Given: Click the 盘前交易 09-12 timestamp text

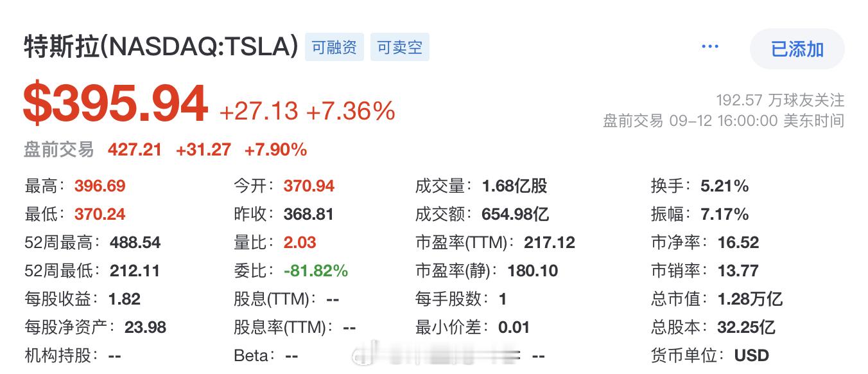Looking at the screenshot, I should pos(724,121).
